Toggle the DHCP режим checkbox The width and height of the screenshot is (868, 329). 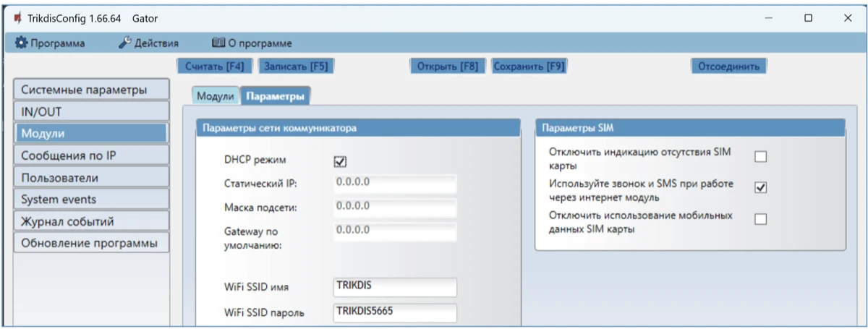click(341, 162)
